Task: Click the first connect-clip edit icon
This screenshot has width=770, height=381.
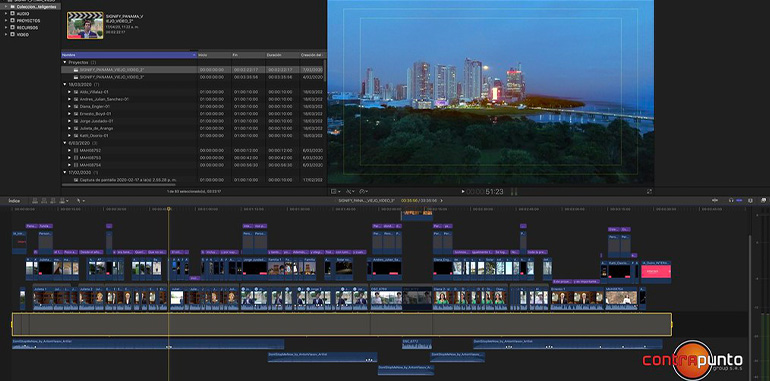Action: (x=35, y=201)
